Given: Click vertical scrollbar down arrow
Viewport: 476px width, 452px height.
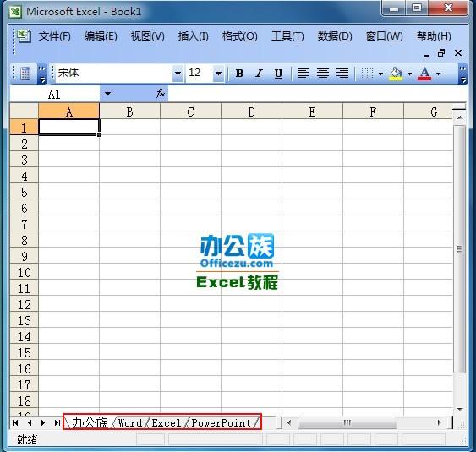Looking at the screenshot, I should (x=460, y=409).
